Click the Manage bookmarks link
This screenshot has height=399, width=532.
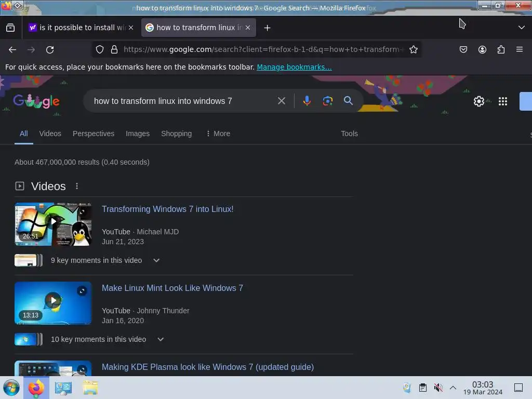(x=294, y=67)
